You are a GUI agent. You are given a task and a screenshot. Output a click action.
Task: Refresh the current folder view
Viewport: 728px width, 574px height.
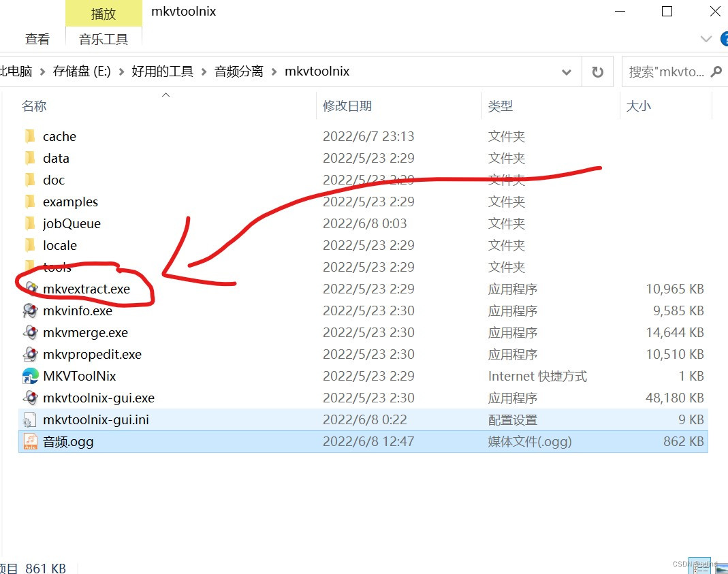click(x=597, y=72)
